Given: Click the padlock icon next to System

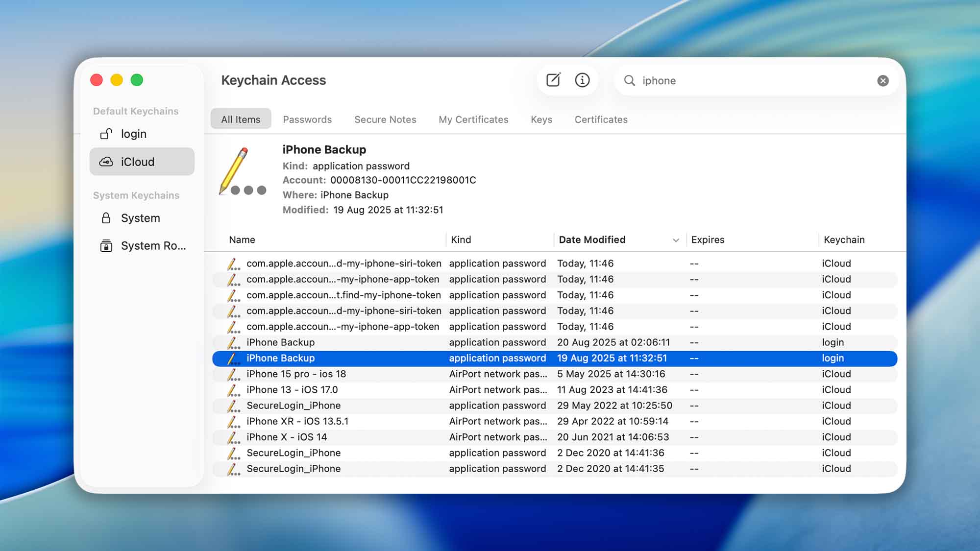Looking at the screenshot, I should pyautogui.click(x=106, y=218).
